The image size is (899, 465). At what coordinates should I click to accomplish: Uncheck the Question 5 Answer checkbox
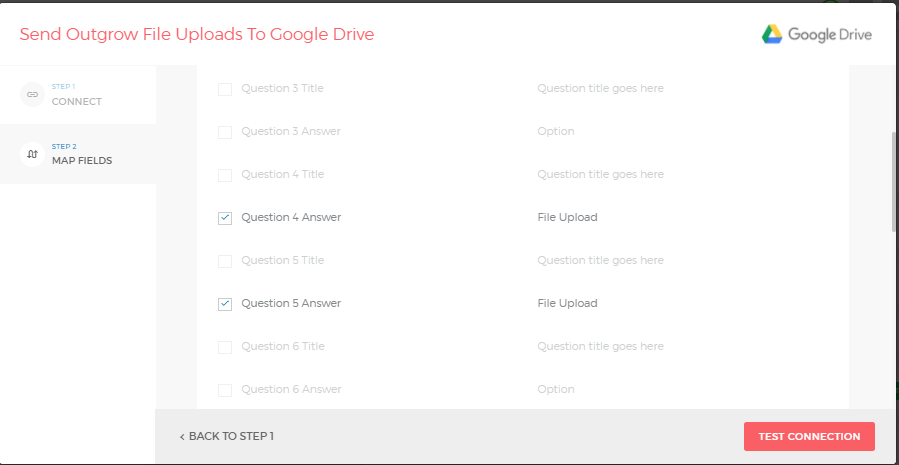click(225, 304)
